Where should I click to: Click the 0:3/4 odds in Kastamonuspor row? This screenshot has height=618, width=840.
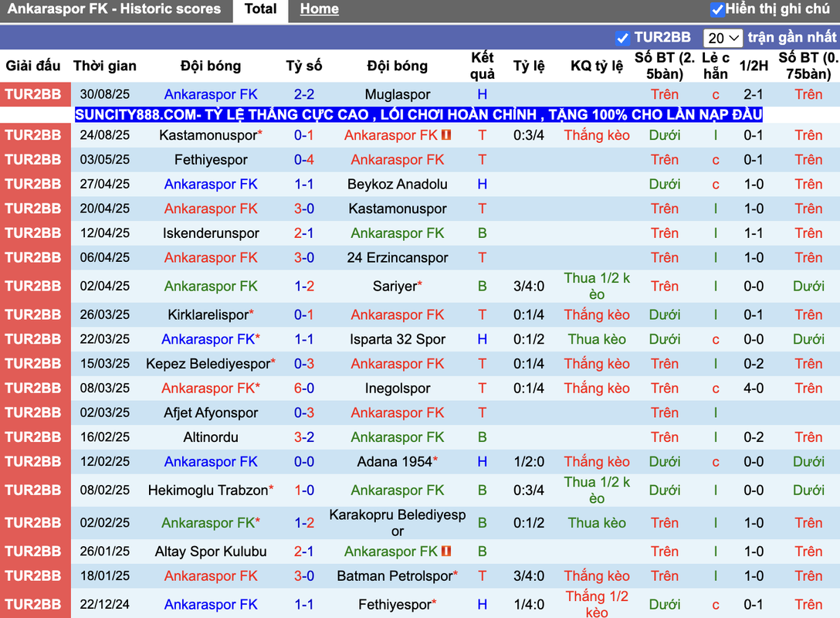[x=529, y=135]
